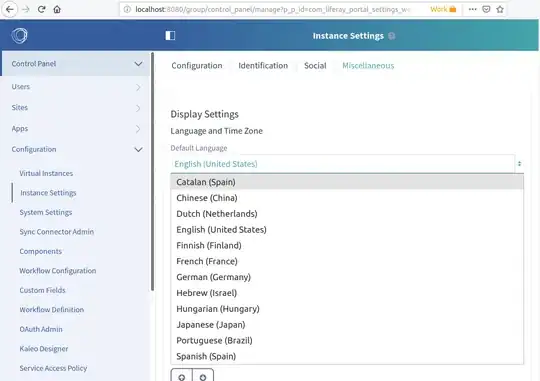Click the sidebar vertical scrollbar
Viewport: 540px width, 381px height.
(x=152, y=172)
